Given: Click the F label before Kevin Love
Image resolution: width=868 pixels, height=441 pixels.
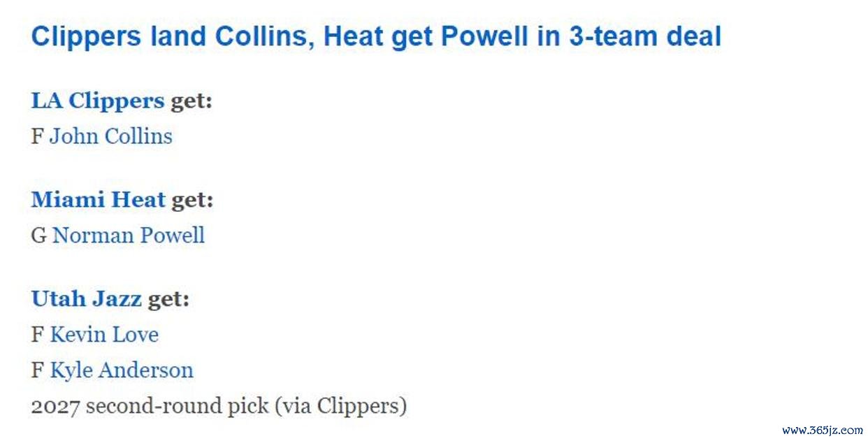Looking at the screenshot, I should click(x=38, y=335).
